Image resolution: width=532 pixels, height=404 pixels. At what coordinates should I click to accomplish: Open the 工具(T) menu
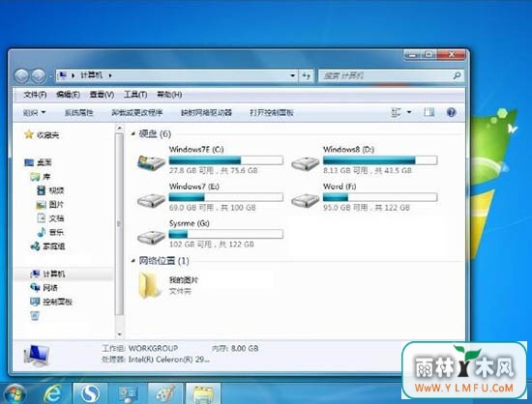coord(135,95)
